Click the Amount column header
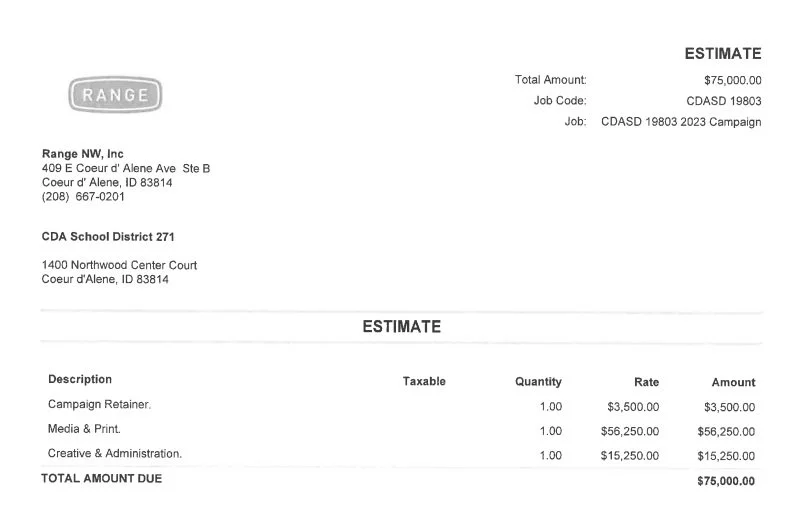Viewport: 800px width, 510px height. (x=734, y=382)
